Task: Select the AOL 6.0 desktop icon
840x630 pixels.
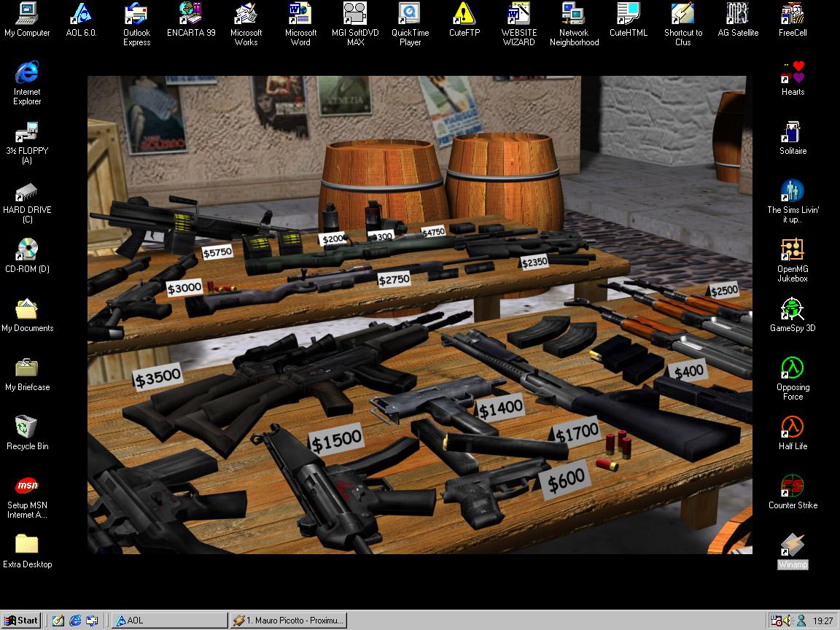Action: click(81, 14)
